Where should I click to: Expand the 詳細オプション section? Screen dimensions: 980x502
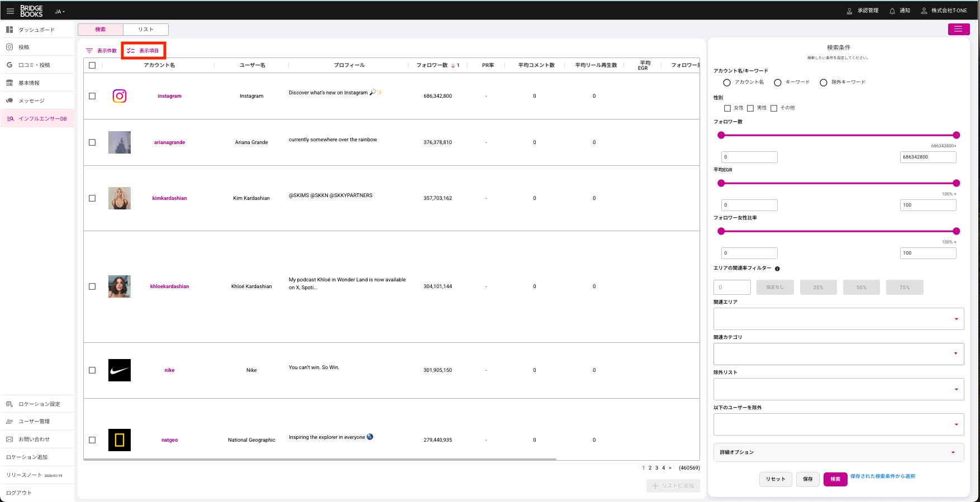click(x=838, y=452)
